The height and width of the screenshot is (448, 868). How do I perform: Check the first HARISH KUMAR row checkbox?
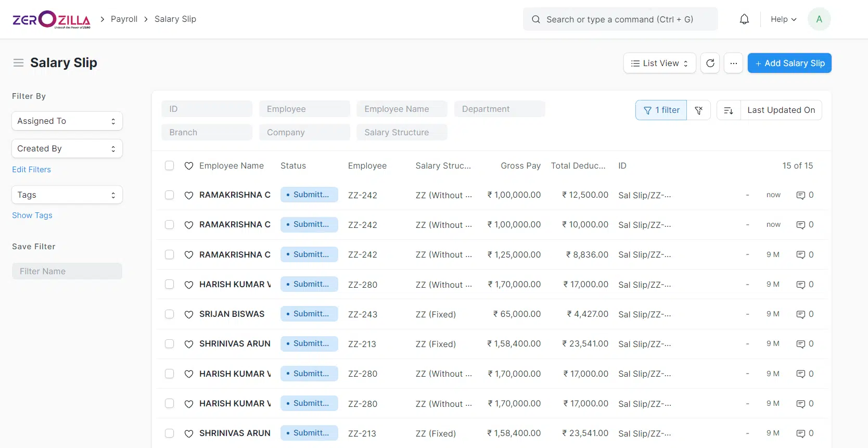pyautogui.click(x=170, y=284)
